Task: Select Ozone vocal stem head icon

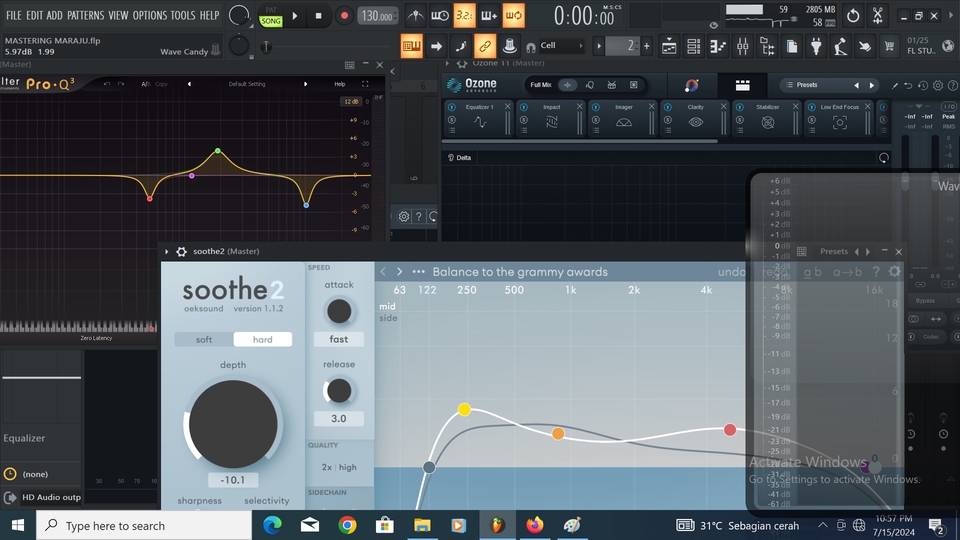Action: pos(590,85)
